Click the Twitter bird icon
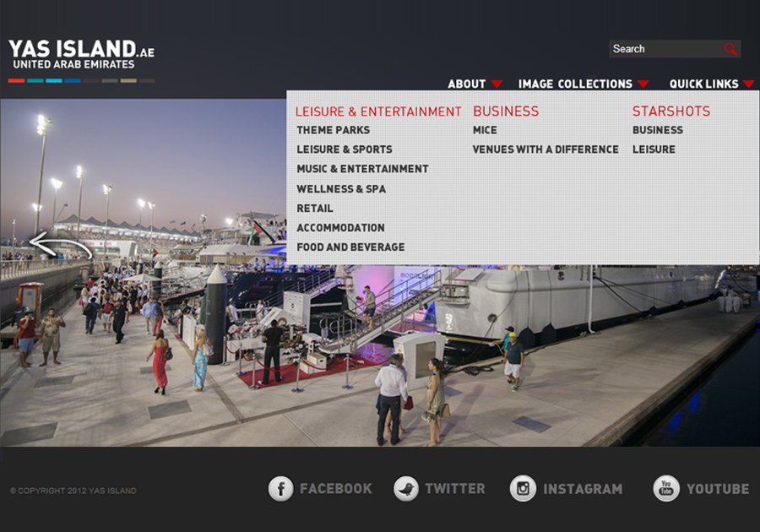This screenshot has height=532, width=760. pyautogui.click(x=404, y=488)
